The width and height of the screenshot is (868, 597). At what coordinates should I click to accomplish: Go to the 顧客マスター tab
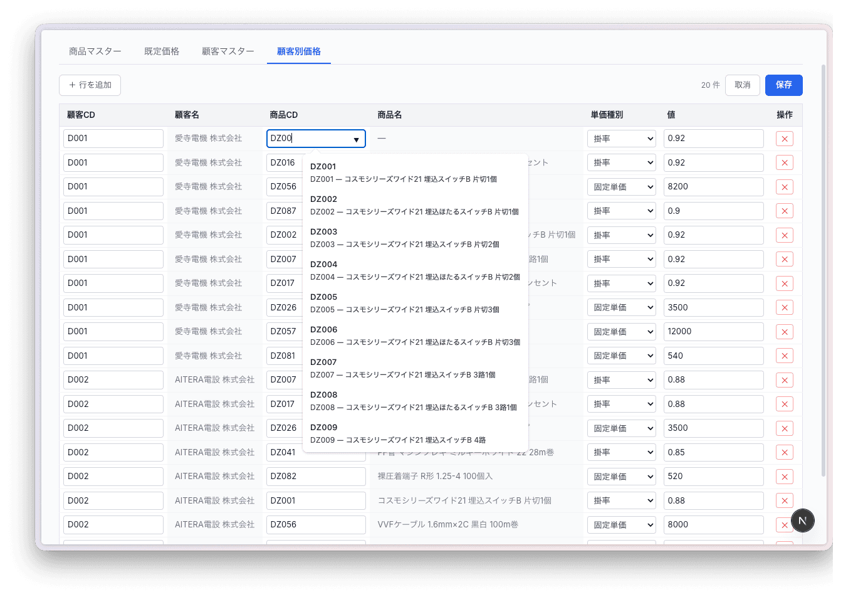tap(228, 51)
